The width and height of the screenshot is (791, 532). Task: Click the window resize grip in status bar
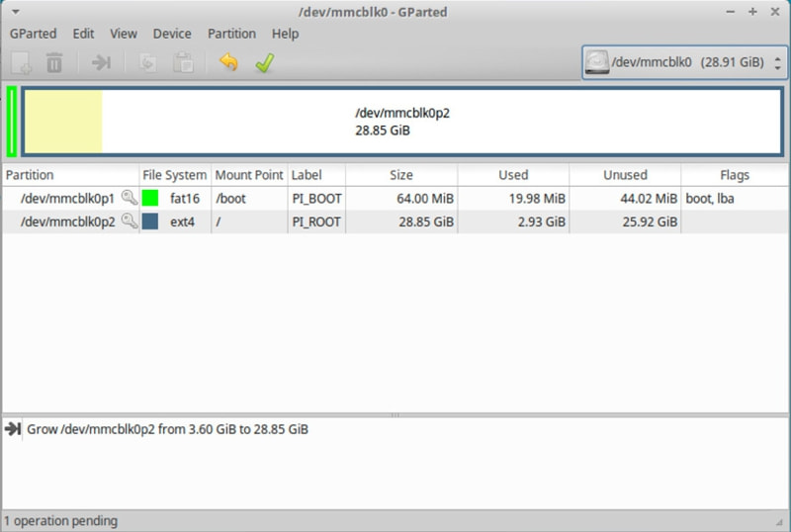click(x=781, y=522)
